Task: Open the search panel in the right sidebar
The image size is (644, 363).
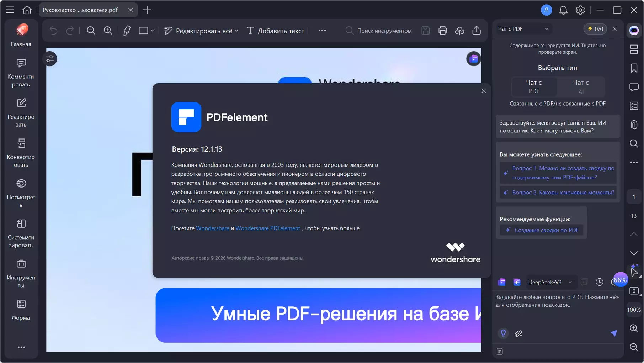Action: click(x=634, y=144)
